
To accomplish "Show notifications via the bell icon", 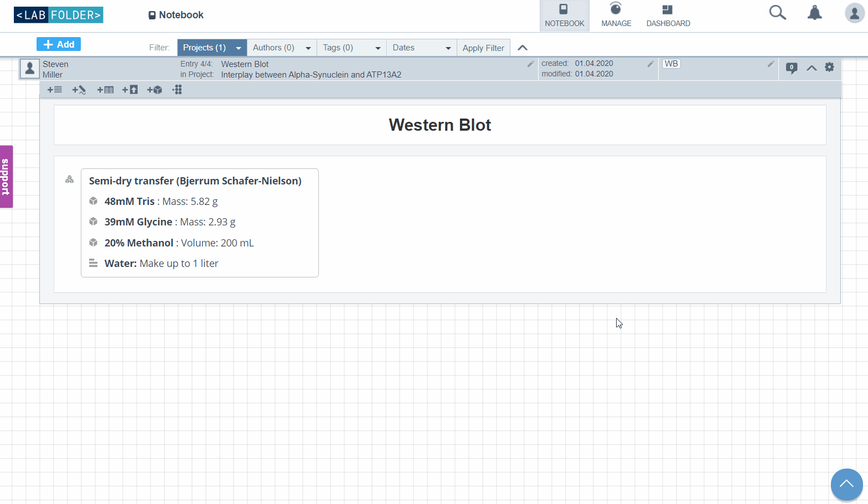I will 815,13.
